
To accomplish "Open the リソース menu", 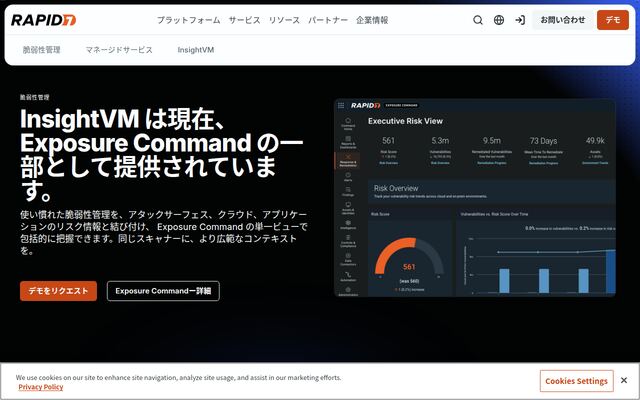I will coord(284,20).
